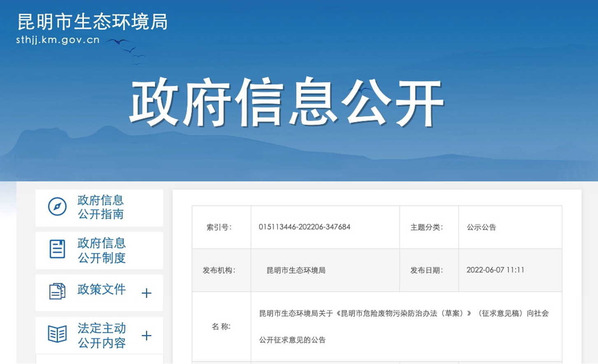Click the files icon beside 政策文件

(57, 291)
